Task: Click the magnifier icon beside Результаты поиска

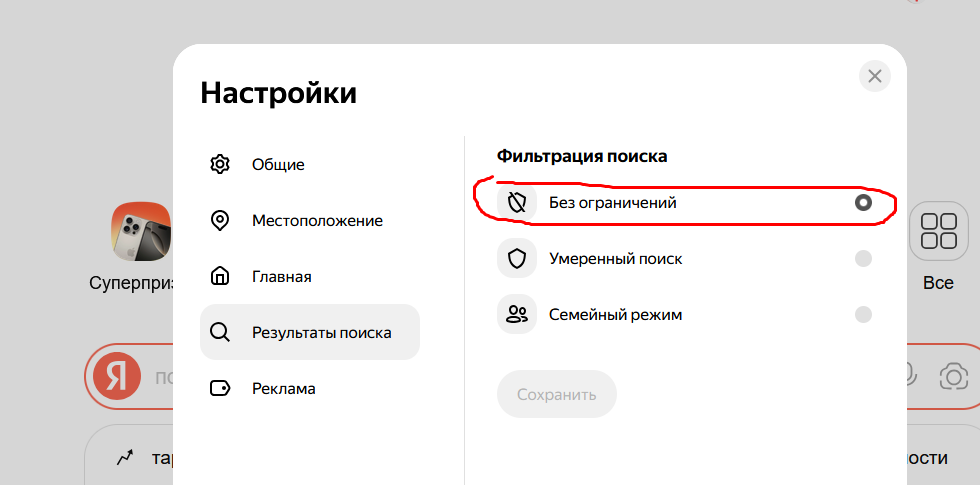Action: click(x=220, y=332)
